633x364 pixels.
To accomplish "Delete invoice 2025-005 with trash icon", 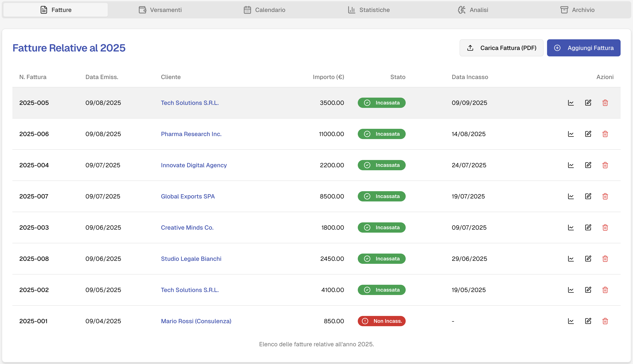I will click(x=605, y=103).
